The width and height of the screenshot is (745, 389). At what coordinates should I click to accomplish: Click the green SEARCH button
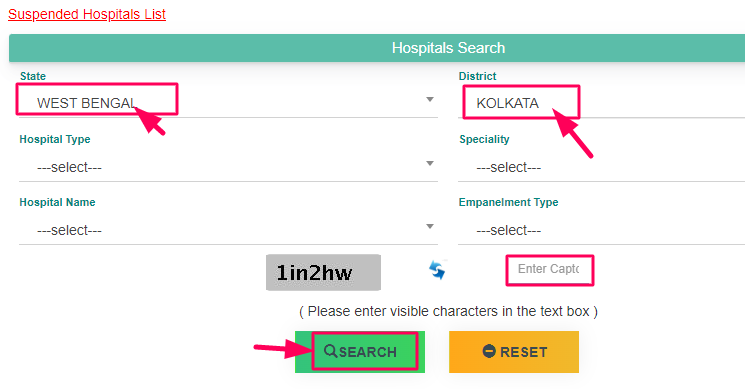point(360,352)
